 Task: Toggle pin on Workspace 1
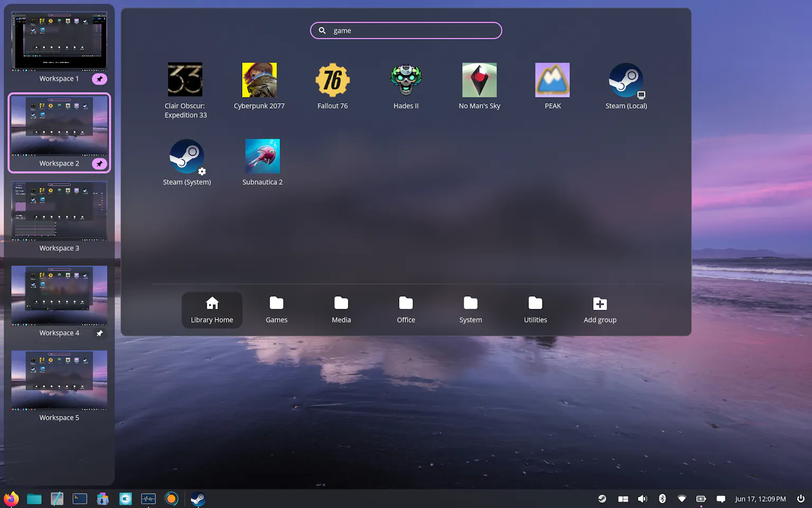click(99, 79)
